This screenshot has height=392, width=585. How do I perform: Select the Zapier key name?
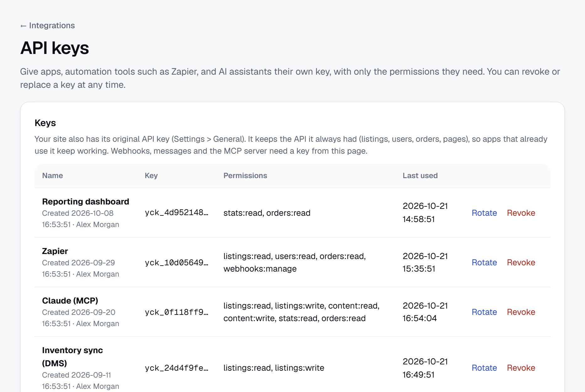pos(55,251)
